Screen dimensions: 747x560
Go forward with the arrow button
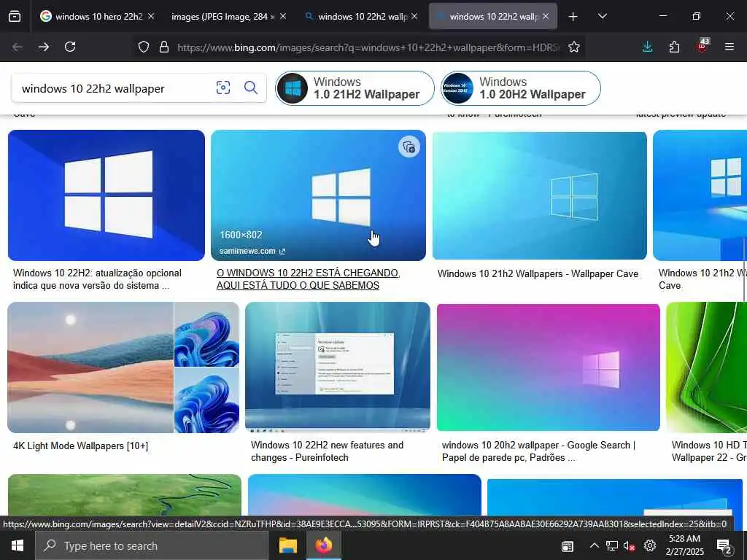(43, 47)
